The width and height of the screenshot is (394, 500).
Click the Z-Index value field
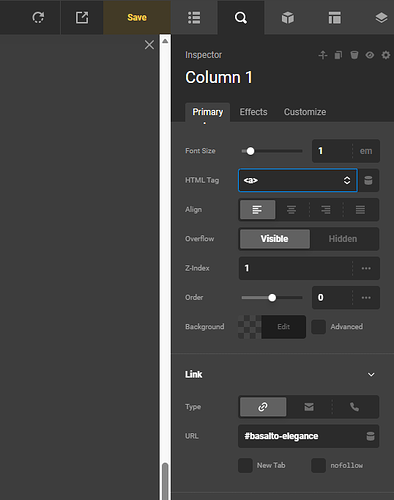click(x=295, y=268)
